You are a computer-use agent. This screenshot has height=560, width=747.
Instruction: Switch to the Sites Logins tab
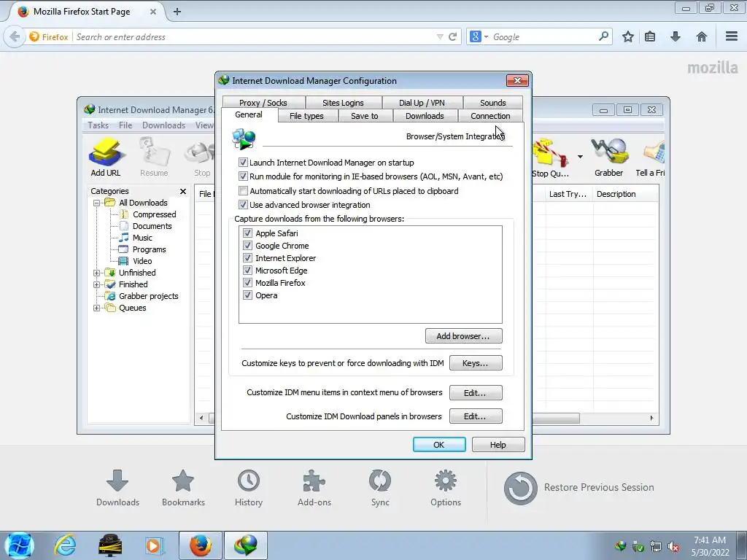[343, 102]
